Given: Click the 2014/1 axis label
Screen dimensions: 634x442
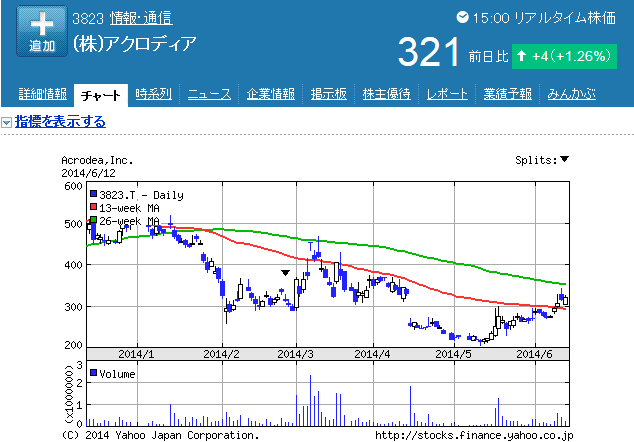Looking at the screenshot, I should coord(136,354).
